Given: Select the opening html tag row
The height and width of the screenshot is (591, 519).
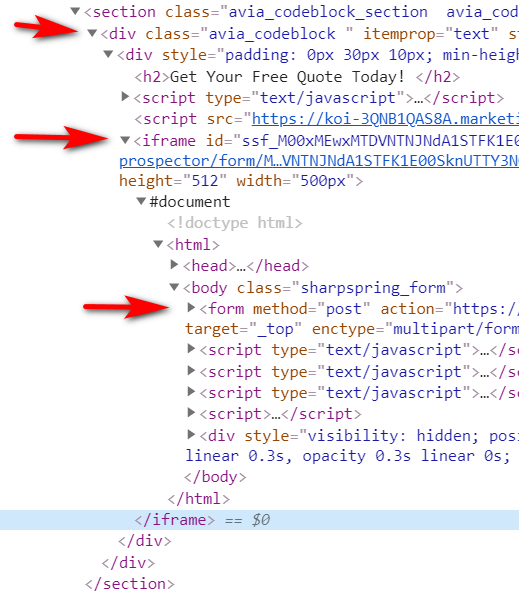Looking at the screenshot, I should pyautogui.click(x=193, y=245).
